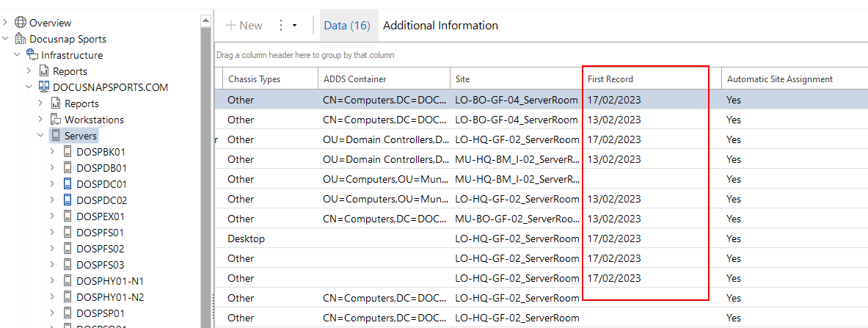This screenshot has width=868, height=328.
Task: Collapse the DOCUSNAPSPORTS.COM domain node
Action: point(29,87)
